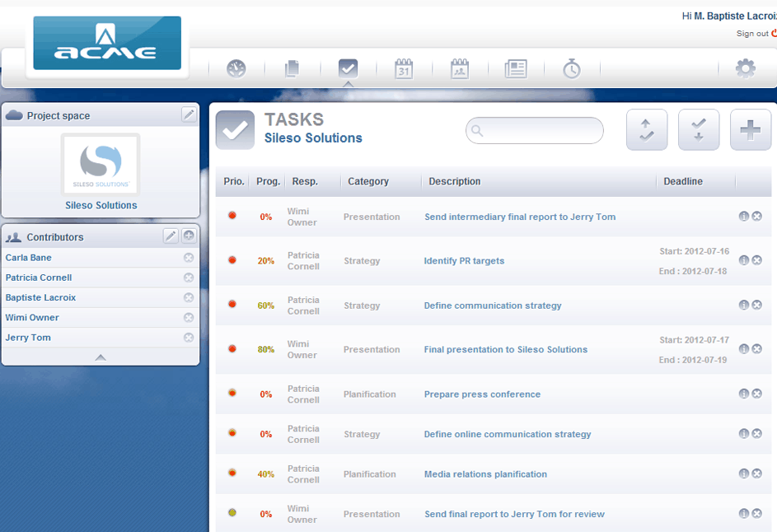This screenshot has height=532, width=777.
Task: Open the meetings calendar icon with people
Action: (460, 69)
